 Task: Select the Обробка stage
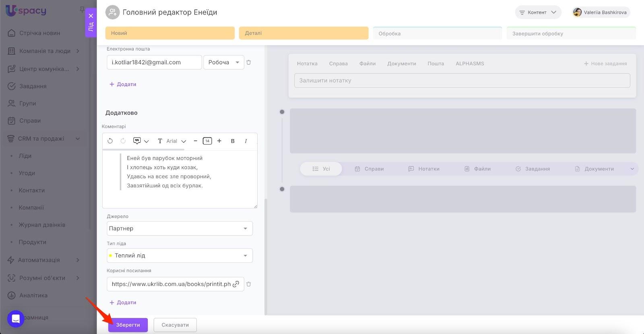coord(437,33)
